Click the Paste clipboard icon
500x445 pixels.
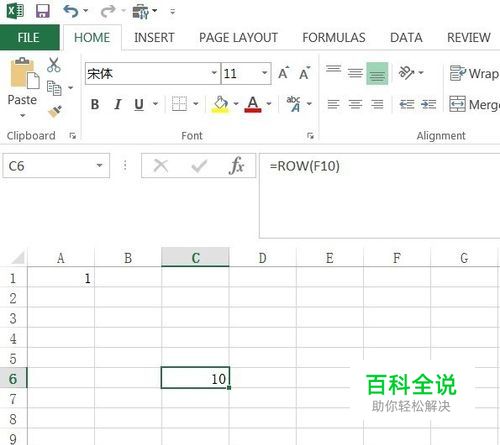[x=24, y=73]
